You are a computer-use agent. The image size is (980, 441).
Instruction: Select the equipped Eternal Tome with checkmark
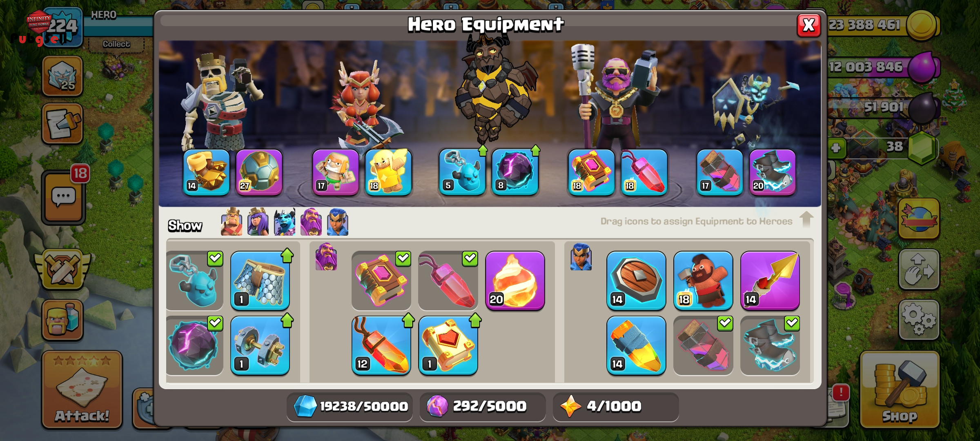[381, 281]
